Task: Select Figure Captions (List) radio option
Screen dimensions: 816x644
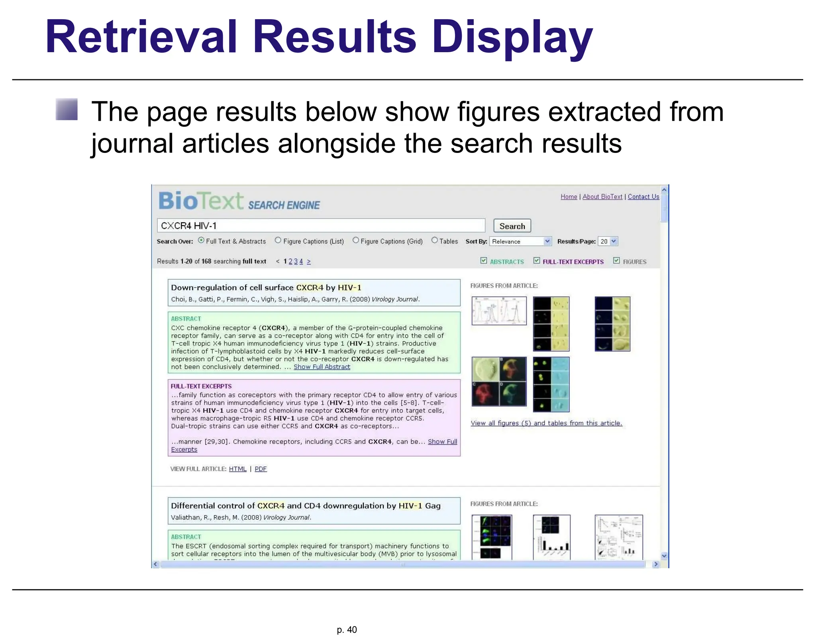Action: point(278,241)
